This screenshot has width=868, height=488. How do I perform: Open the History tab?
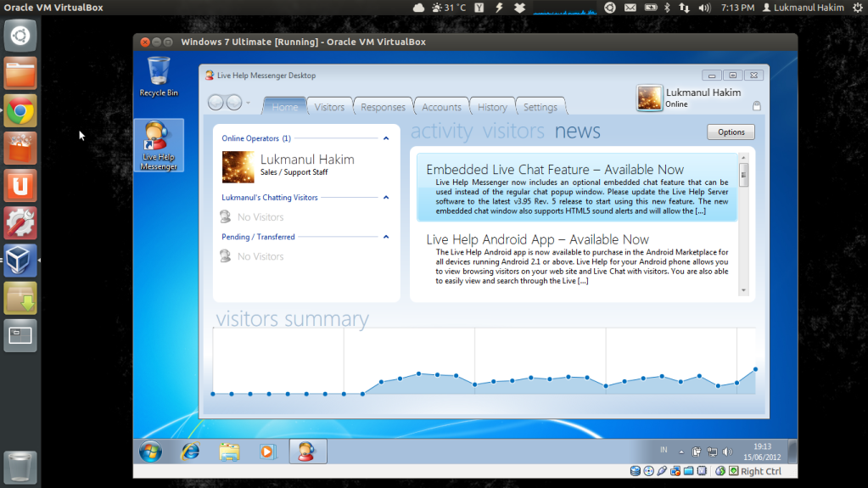492,107
